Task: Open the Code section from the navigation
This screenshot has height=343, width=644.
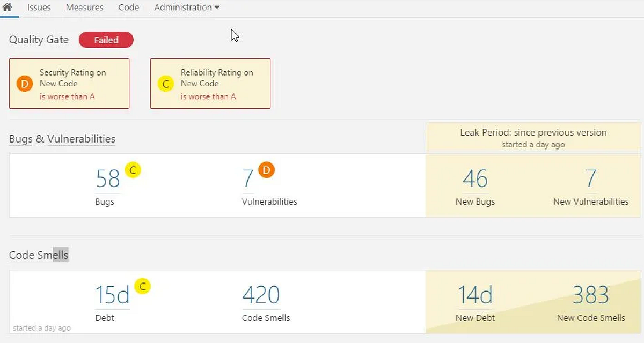Action: (x=128, y=7)
